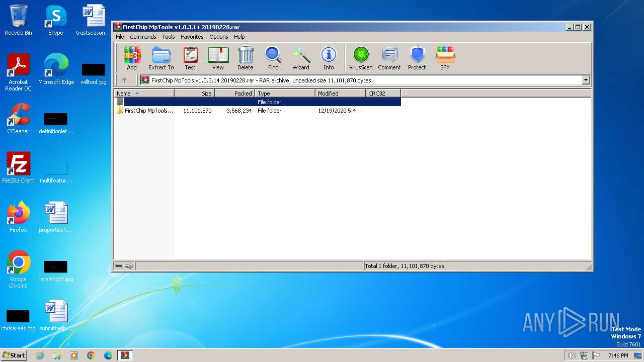Click the 11,101,870 size value
The image size is (644, 362).
(x=197, y=111)
